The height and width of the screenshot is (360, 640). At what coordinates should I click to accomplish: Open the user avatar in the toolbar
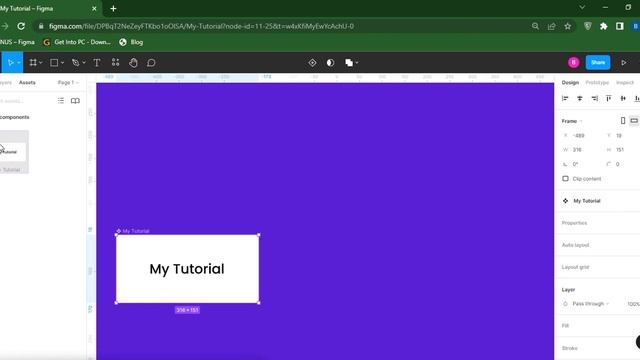pyautogui.click(x=573, y=62)
